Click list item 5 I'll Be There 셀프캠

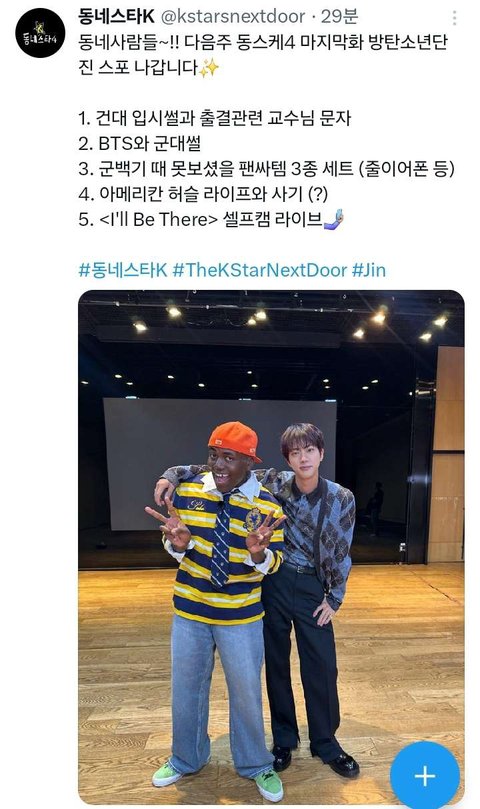211,219
